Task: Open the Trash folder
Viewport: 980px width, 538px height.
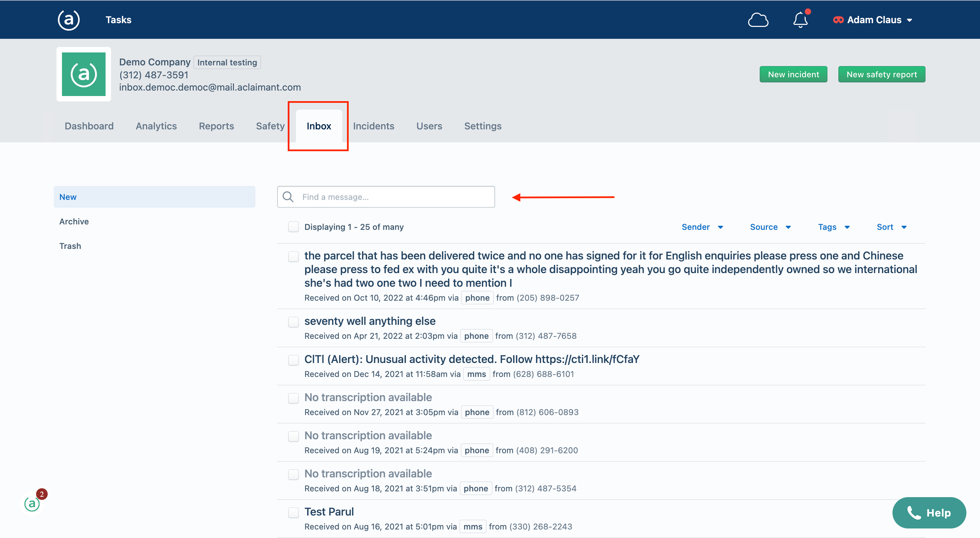Action: 70,246
